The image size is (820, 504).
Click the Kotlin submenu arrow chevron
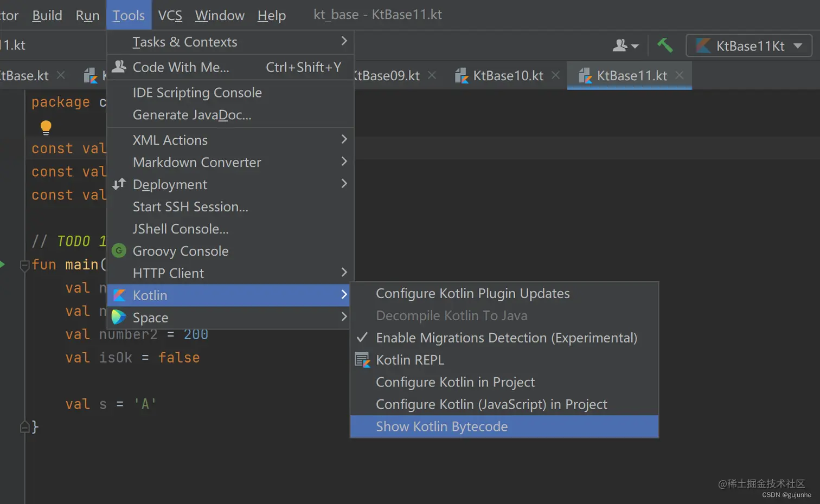pos(344,294)
